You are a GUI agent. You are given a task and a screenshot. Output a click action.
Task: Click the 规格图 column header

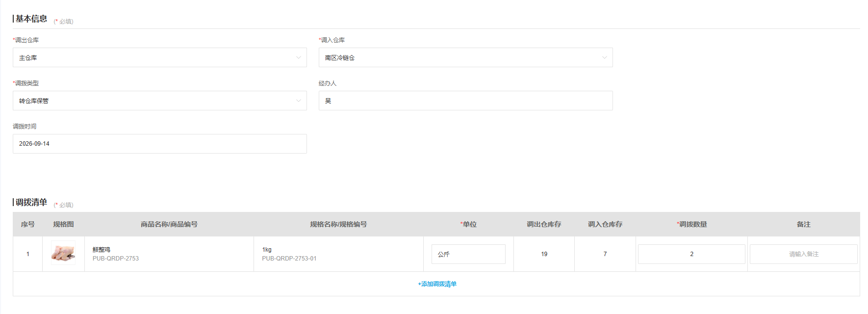tap(63, 224)
